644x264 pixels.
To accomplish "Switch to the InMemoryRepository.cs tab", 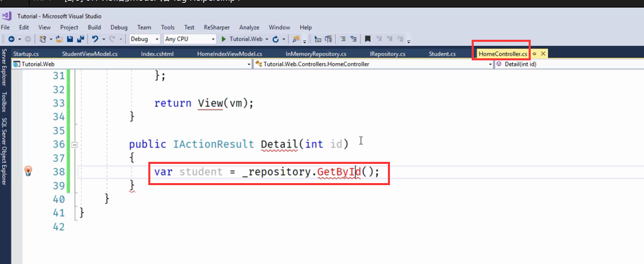I will pyautogui.click(x=316, y=53).
